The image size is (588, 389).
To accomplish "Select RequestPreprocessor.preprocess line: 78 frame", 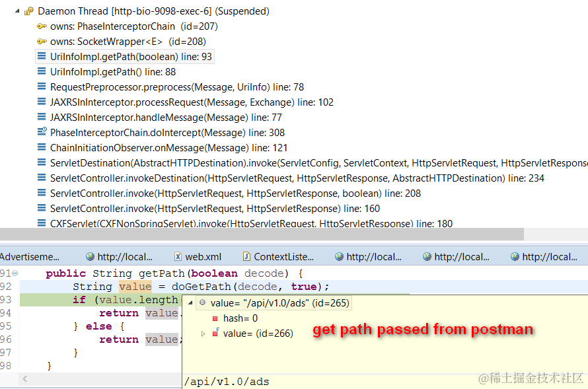I will [x=177, y=87].
